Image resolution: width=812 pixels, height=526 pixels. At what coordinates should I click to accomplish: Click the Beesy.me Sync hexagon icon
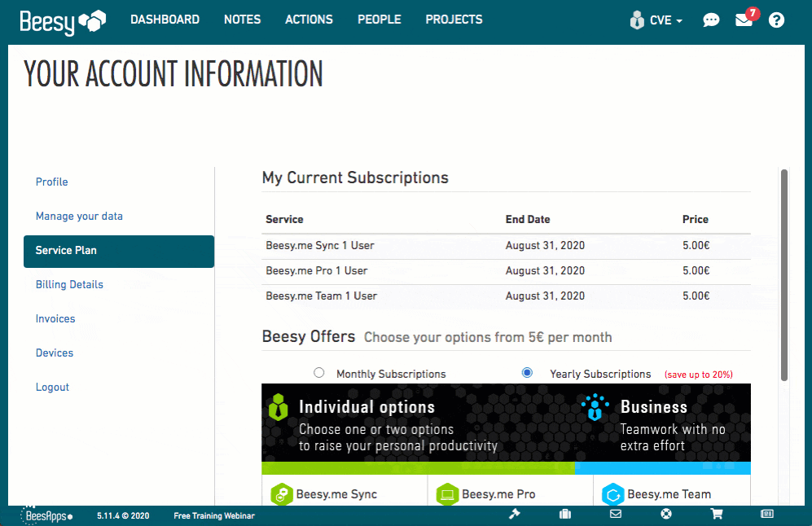(282, 494)
